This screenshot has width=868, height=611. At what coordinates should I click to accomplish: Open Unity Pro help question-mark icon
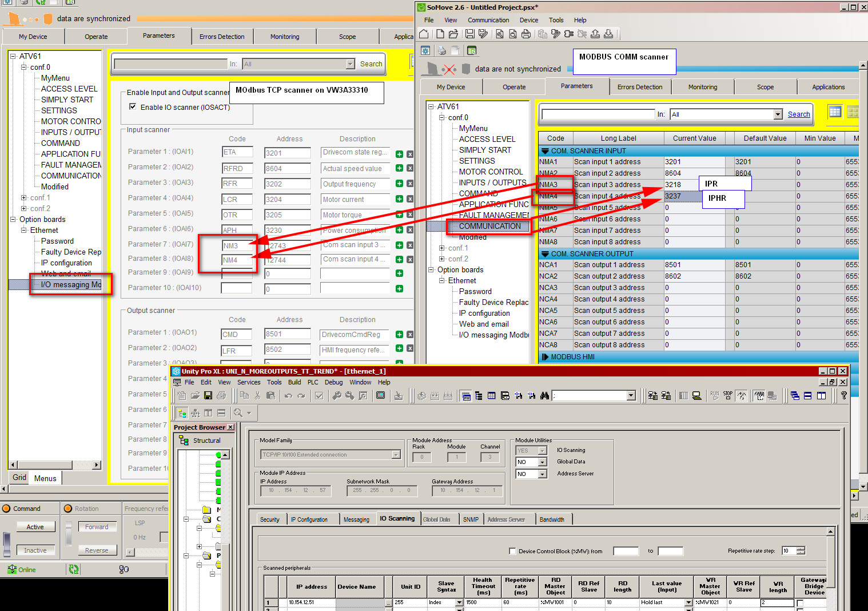coord(844,395)
